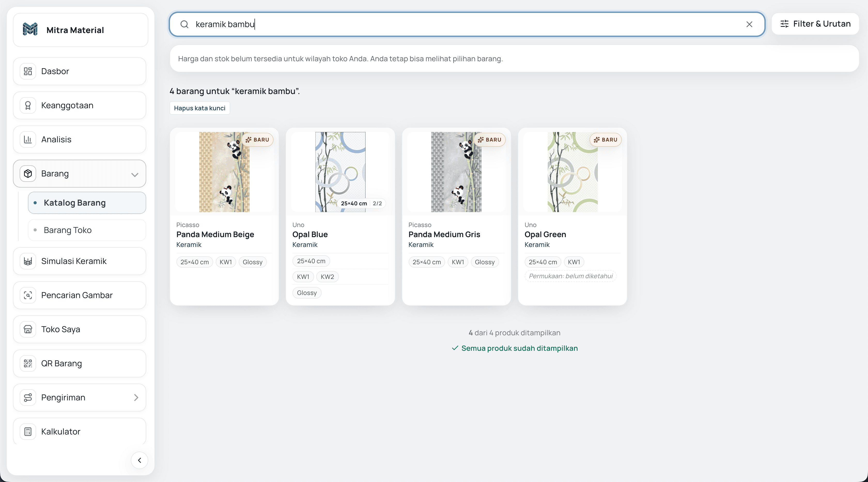
Task: Click Permukaan: belum diketahui tag
Action: click(x=570, y=276)
